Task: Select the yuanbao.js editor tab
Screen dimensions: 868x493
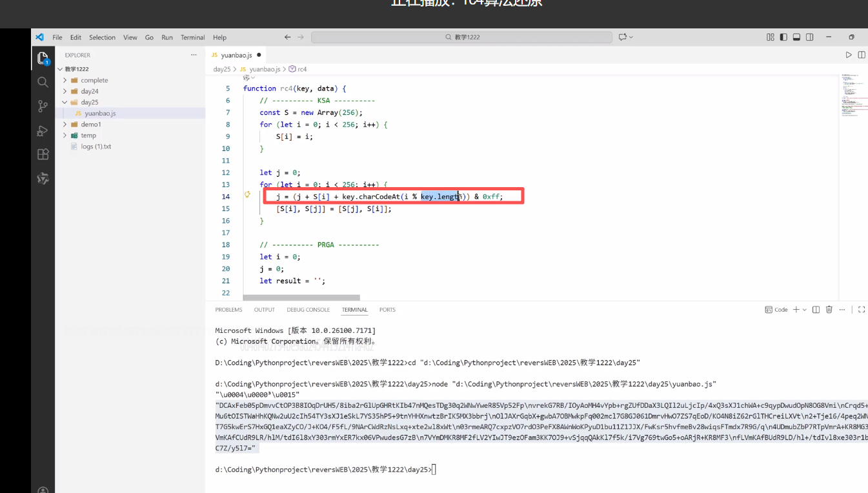Action: (x=236, y=55)
